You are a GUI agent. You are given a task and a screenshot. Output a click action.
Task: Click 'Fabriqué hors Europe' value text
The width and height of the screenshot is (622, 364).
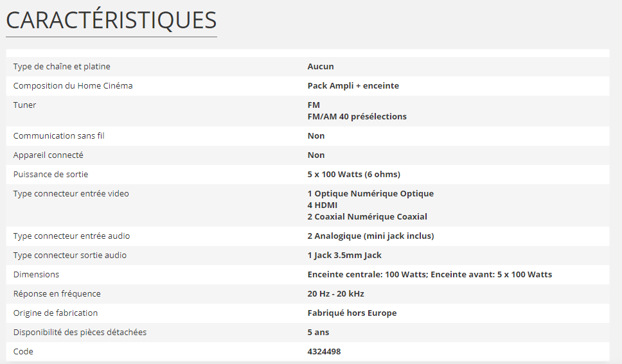click(x=352, y=313)
